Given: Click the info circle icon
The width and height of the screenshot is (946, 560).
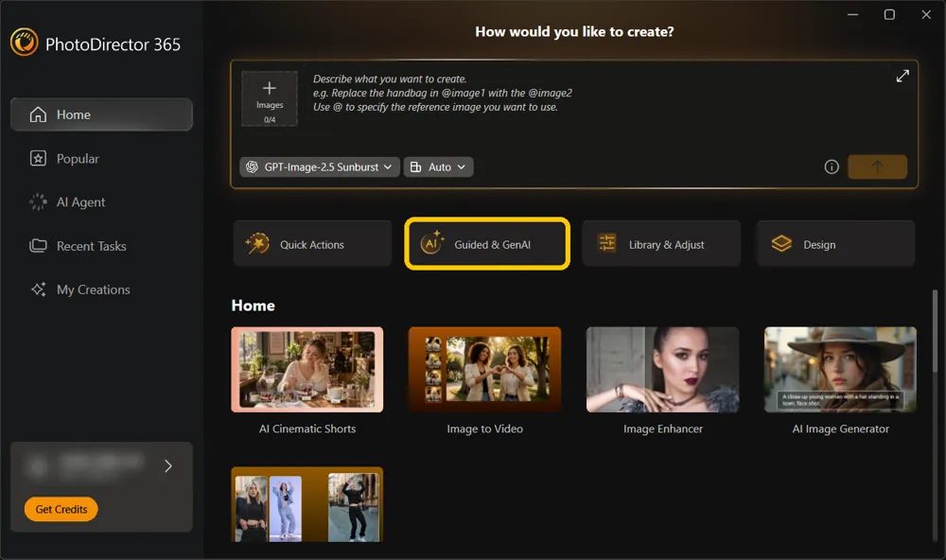Looking at the screenshot, I should (832, 167).
